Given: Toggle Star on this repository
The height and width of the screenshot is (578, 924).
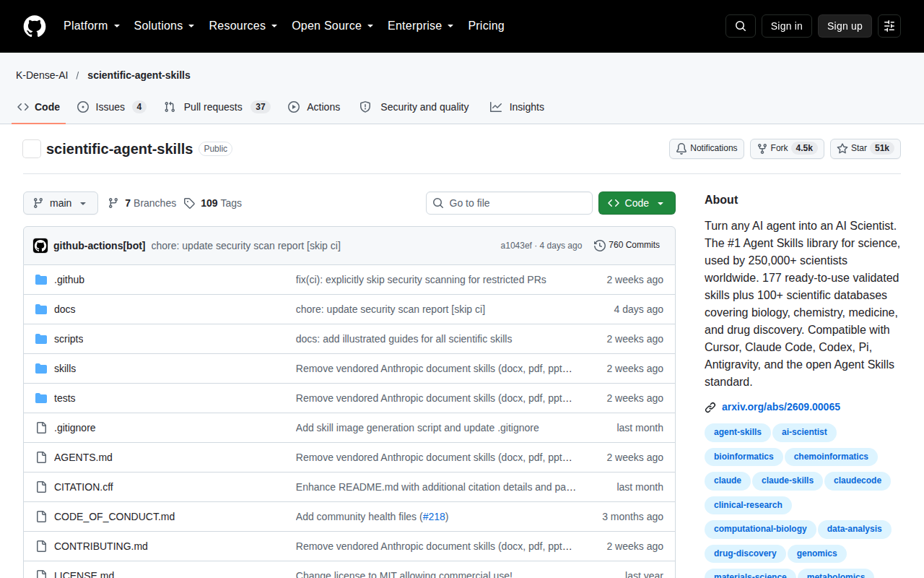Looking at the screenshot, I should [x=865, y=148].
